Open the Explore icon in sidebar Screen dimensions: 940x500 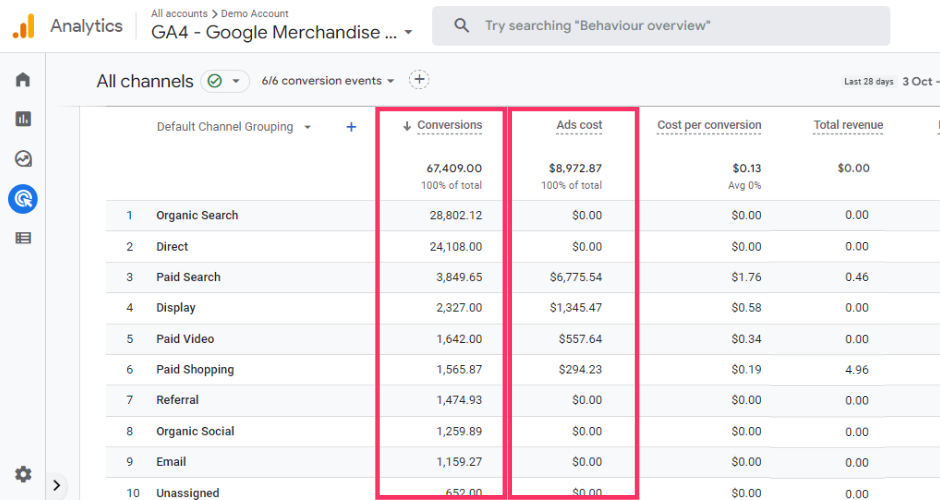pyautogui.click(x=23, y=159)
